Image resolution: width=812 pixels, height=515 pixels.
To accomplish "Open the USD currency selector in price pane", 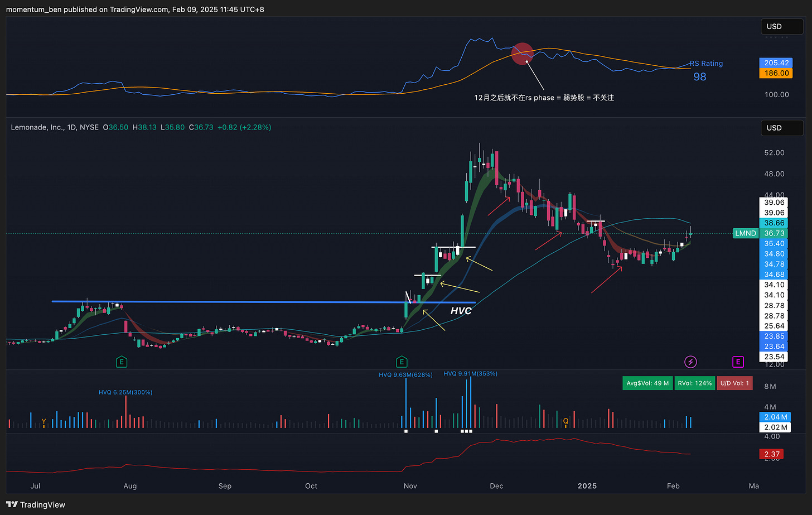I will coord(782,128).
